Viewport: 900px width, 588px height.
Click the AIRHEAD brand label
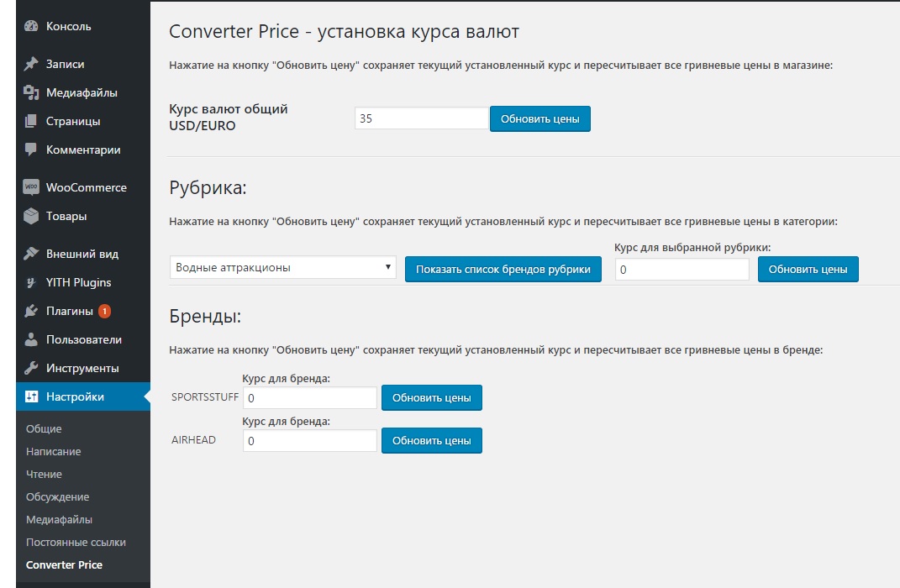pyautogui.click(x=193, y=440)
